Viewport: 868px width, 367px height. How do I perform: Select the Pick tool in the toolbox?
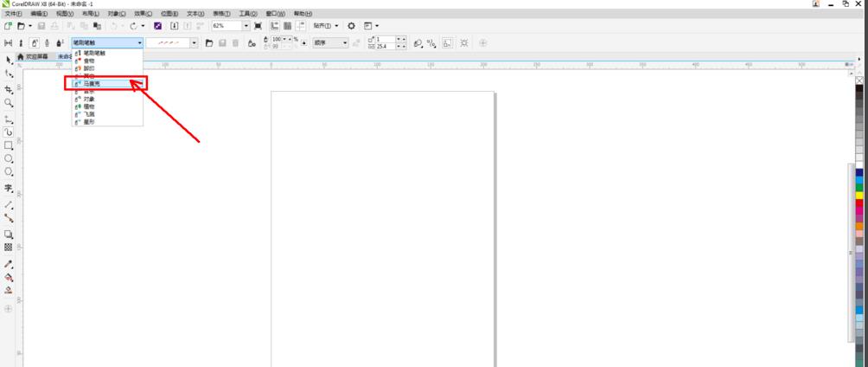coord(9,60)
